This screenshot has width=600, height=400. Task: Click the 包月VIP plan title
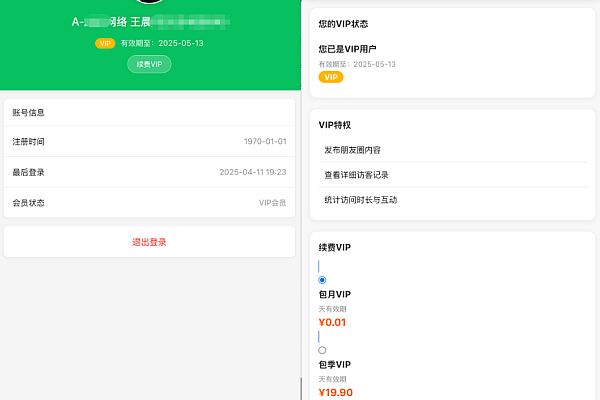tap(335, 294)
